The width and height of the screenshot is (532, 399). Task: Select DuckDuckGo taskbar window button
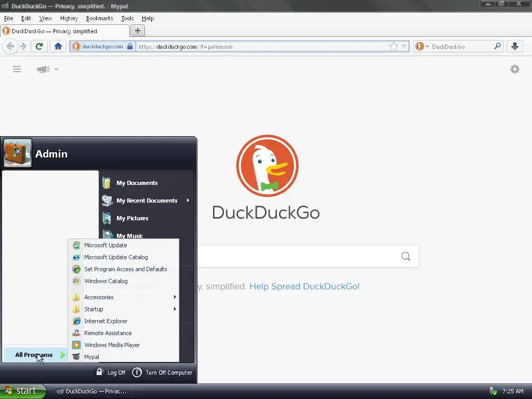[x=92, y=391]
